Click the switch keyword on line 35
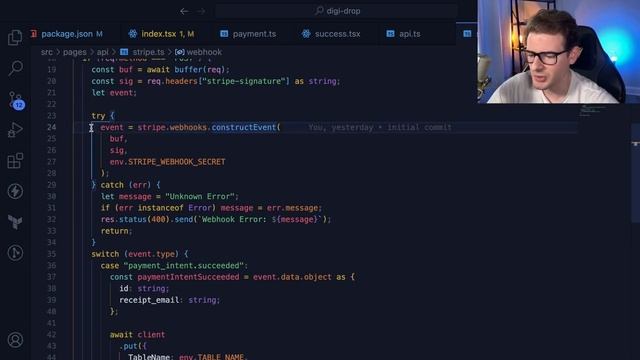 (105, 254)
